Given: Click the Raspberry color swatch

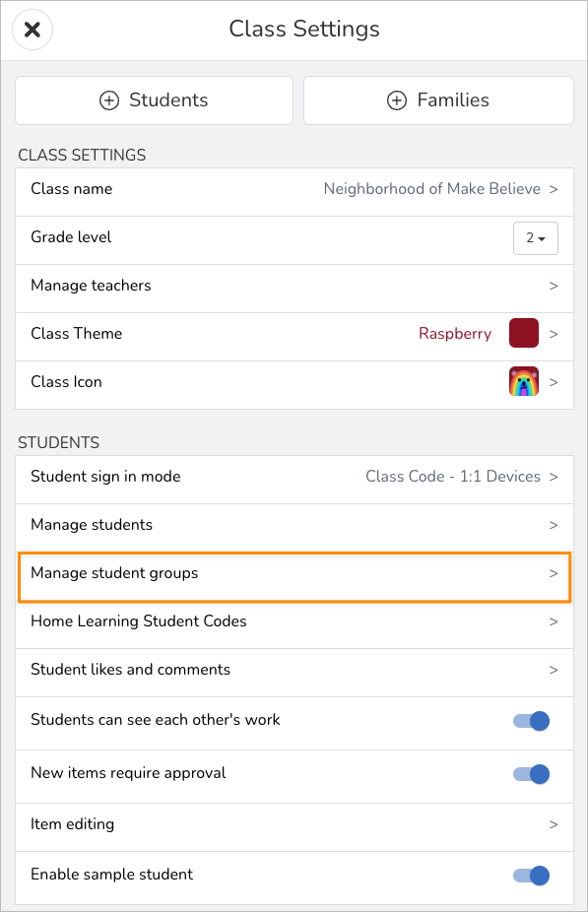Looking at the screenshot, I should click(523, 333).
